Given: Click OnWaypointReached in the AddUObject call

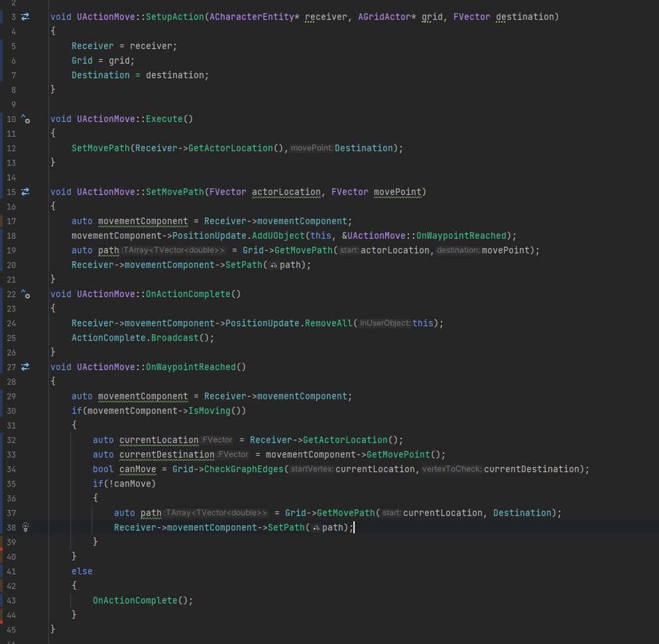Looking at the screenshot, I should pyautogui.click(x=461, y=236).
